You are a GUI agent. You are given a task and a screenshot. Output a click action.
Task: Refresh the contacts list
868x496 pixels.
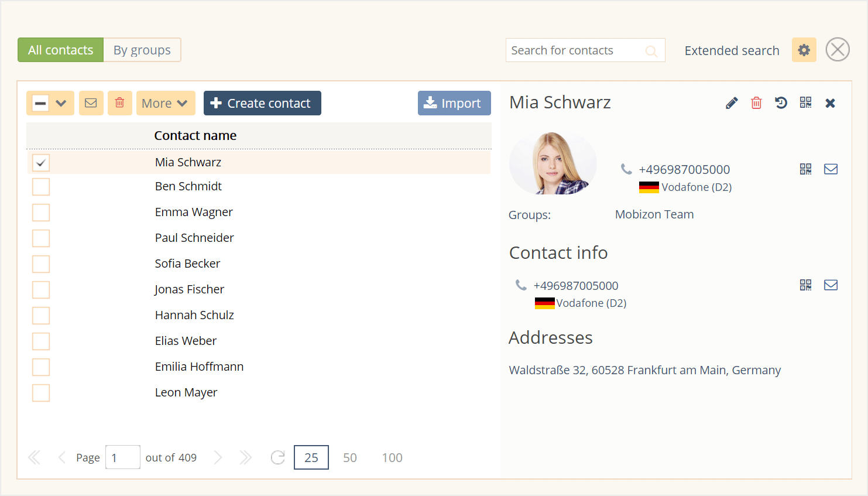point(278,457)
